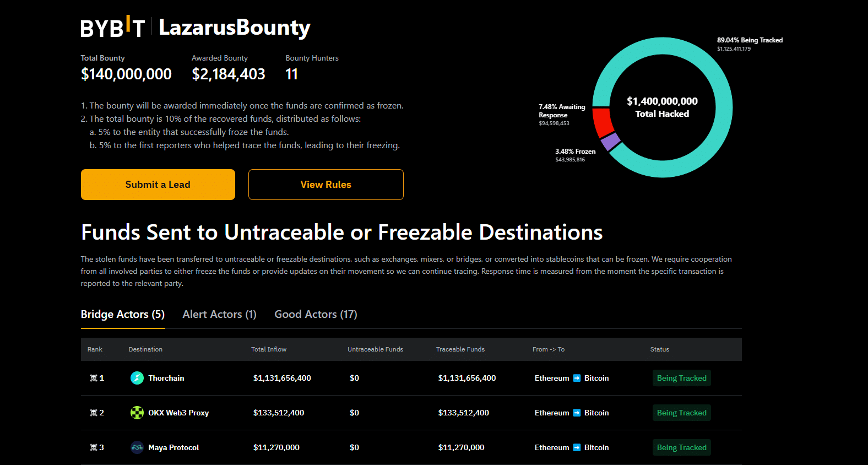Click the arrow icon in the Thorchain row

tap(577, 378)
